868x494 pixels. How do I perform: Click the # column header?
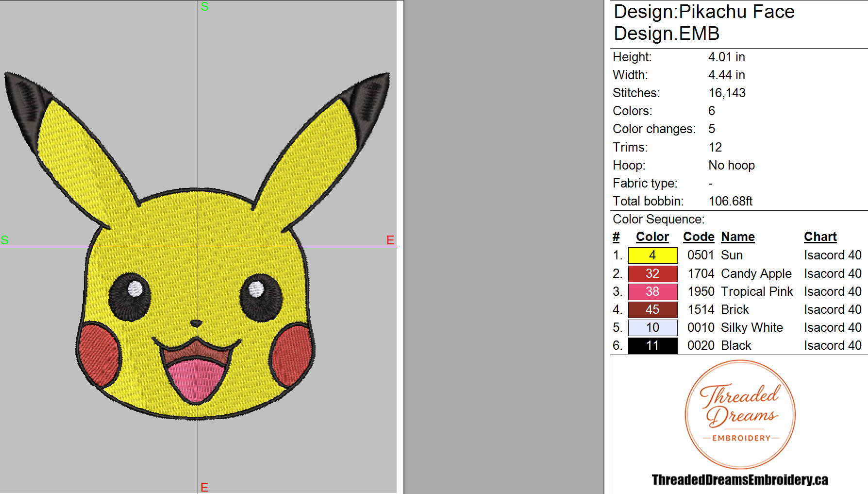(x=616, y=237)
